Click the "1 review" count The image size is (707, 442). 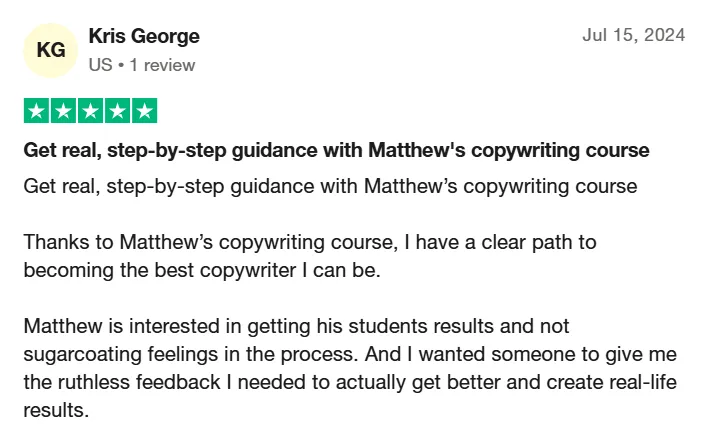point(162,65)
